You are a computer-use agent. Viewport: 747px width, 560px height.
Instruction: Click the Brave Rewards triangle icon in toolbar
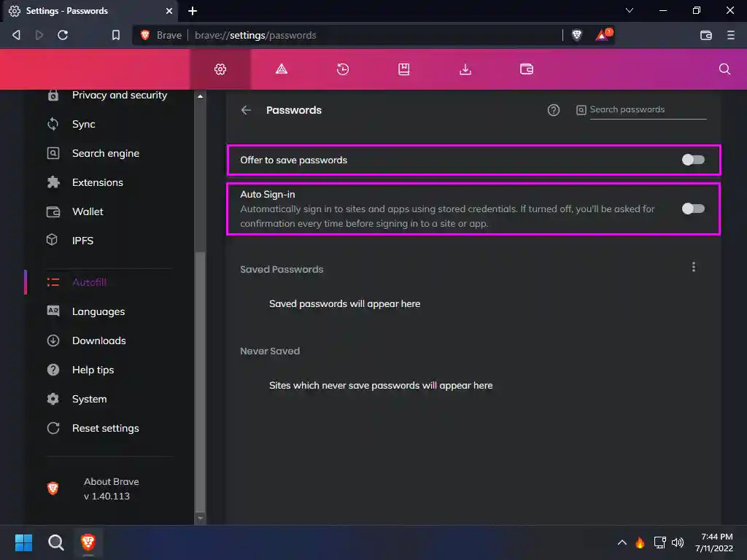pos(603,35)
